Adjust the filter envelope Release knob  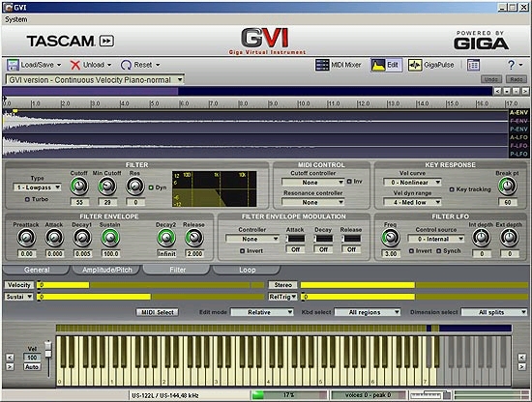click(194, 238)
